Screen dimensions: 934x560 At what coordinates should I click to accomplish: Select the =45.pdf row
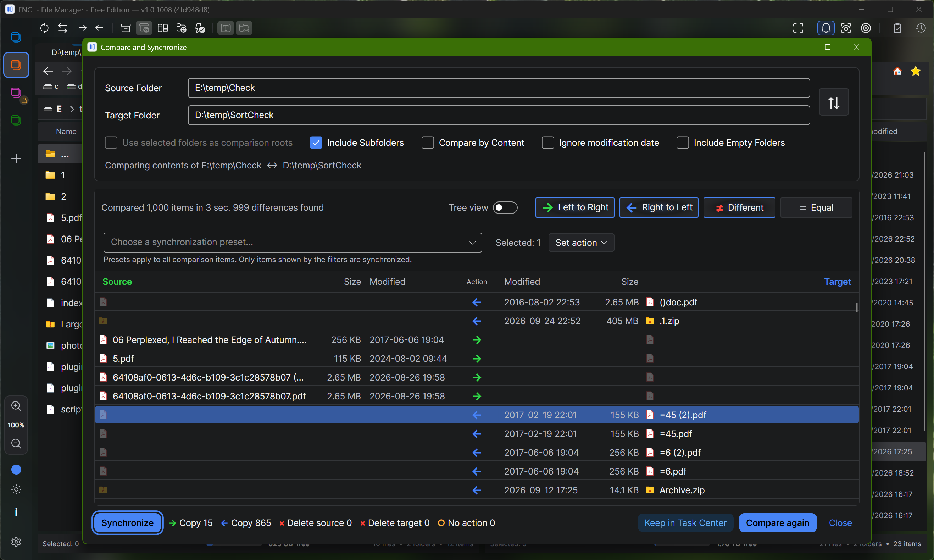click(477, 434)
